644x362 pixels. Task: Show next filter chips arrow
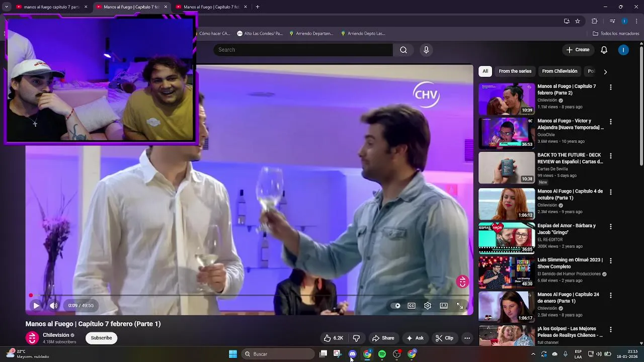[x=605, y=71]
